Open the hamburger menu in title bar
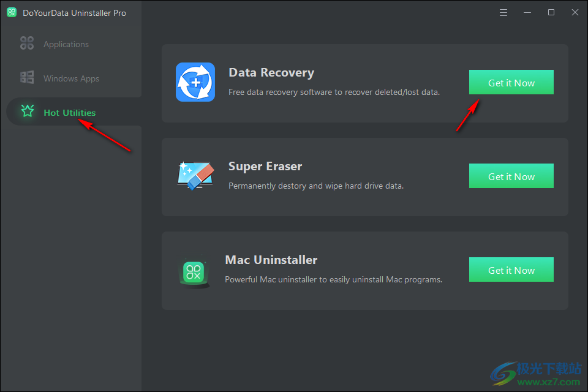This screenshot has width=588, height=392. click(x=503, y=13)
